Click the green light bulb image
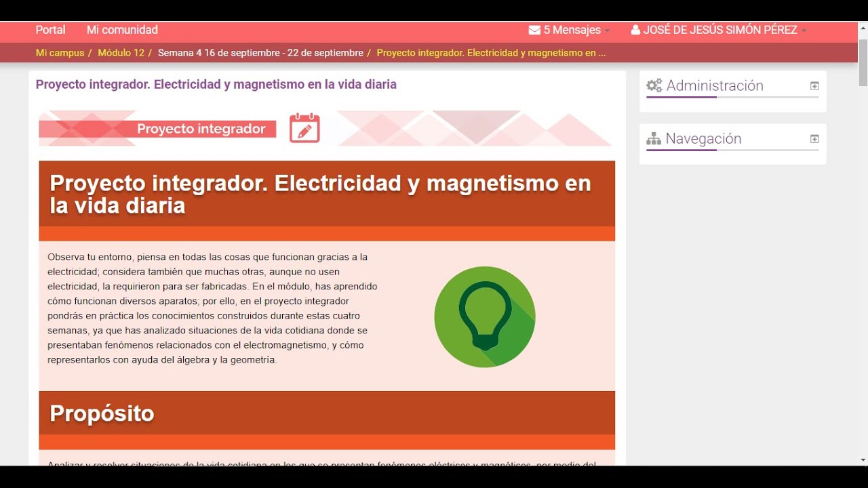 [x=485, y=317]
